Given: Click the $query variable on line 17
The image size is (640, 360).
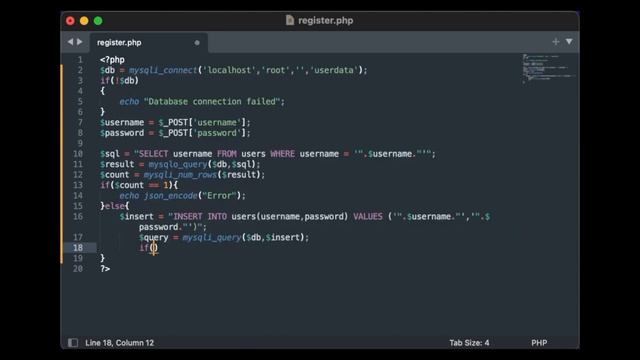Looking at the screenshot, I should click(x=153, y=238).
